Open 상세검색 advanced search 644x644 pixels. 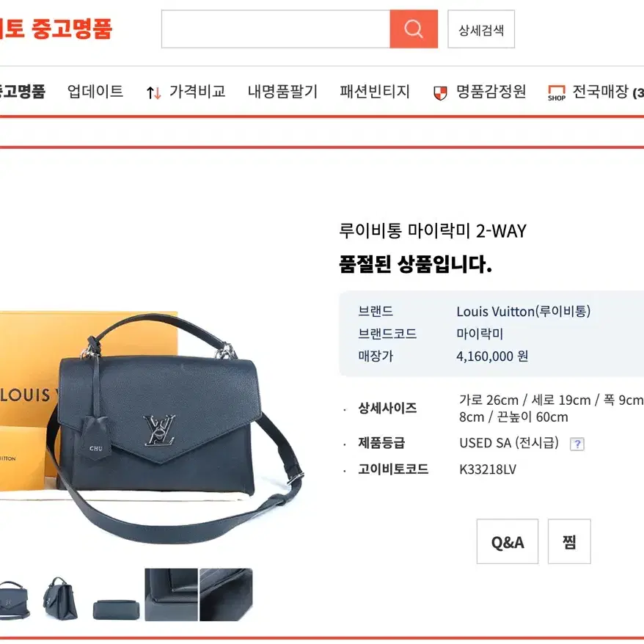pos(481,29)
